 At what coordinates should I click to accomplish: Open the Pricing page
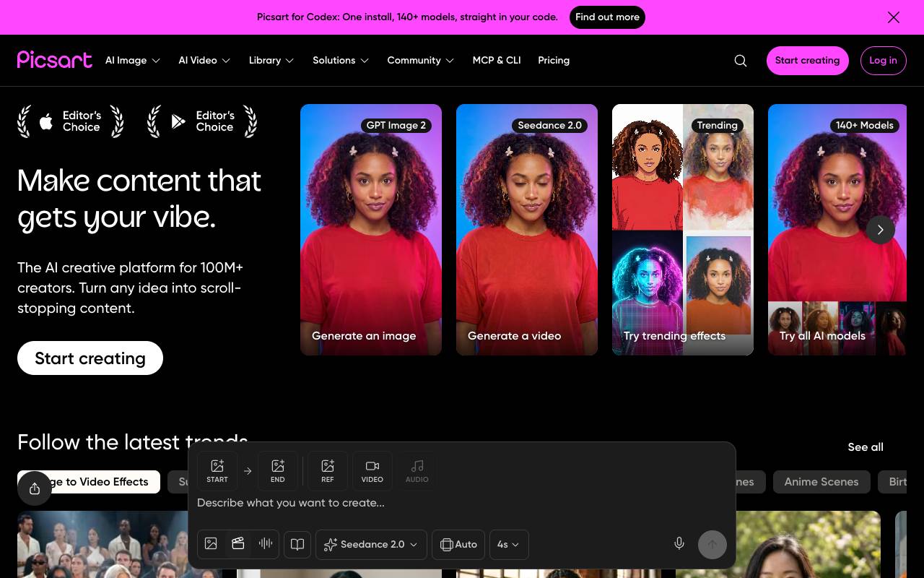[x=554, y=61]
